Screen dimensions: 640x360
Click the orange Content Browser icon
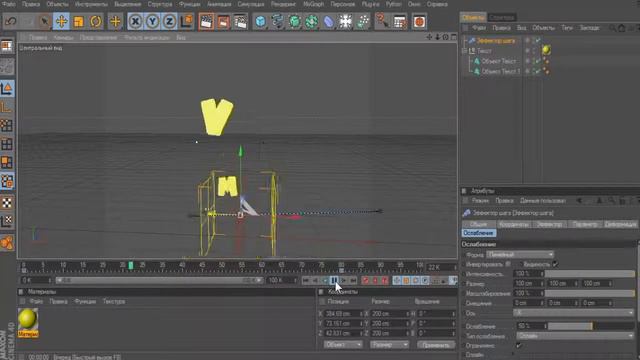(x=419, y=21)
